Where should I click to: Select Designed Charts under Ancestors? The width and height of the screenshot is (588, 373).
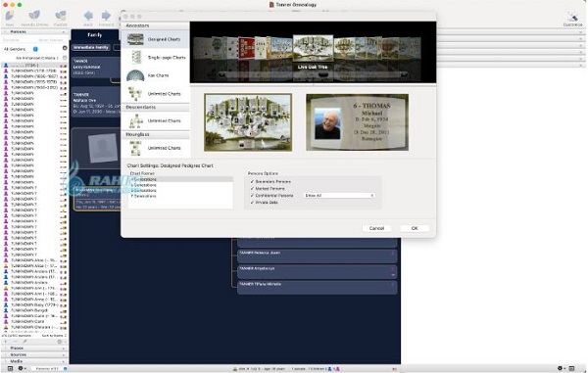156,39
